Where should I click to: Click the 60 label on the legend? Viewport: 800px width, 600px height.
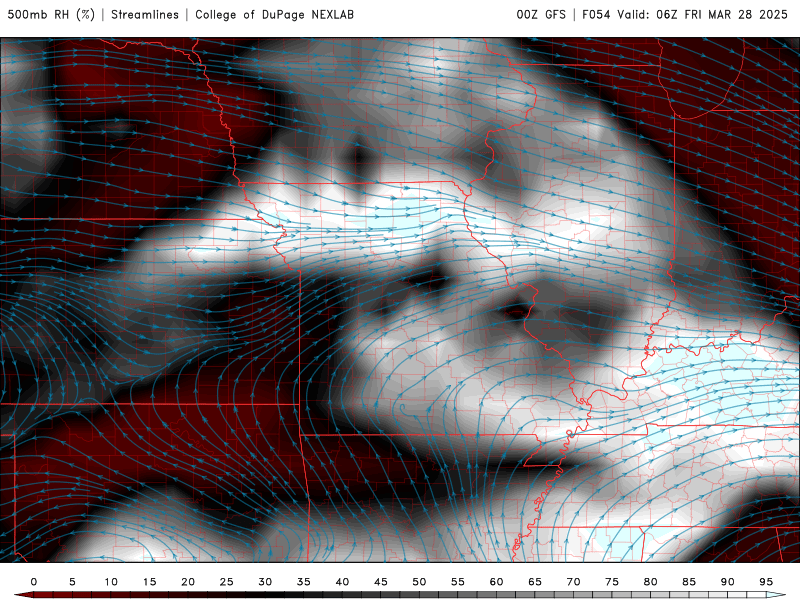point(496,582)
